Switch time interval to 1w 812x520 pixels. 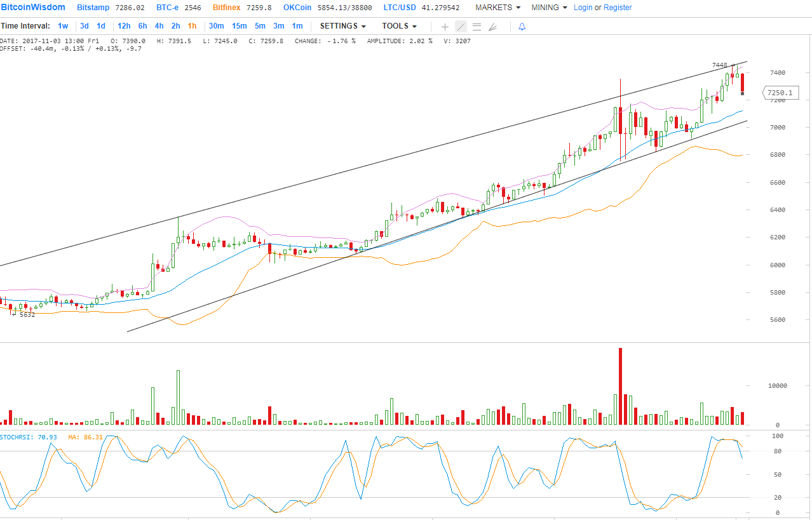(63, 26)
